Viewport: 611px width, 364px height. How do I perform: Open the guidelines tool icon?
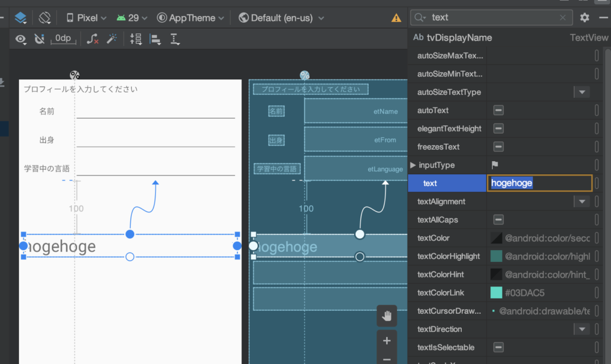(175, 39)
